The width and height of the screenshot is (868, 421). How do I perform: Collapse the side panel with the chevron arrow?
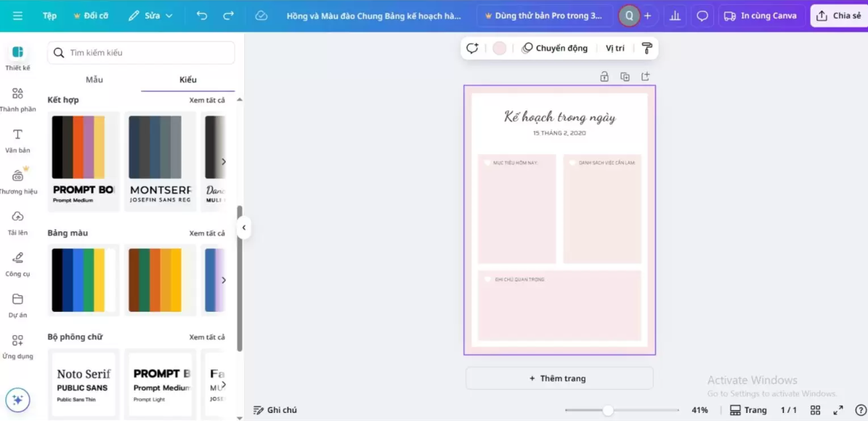(x=245, y=227)
